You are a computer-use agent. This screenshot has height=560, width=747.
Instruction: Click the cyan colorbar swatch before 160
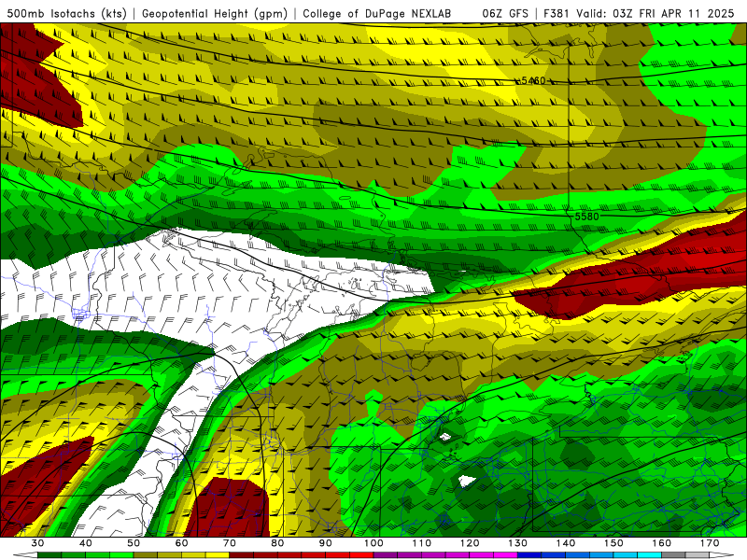coord(650,555)
